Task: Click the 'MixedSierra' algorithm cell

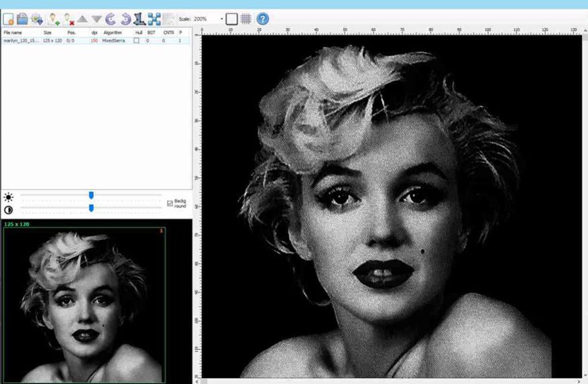Action: click(x=113, y=40)
